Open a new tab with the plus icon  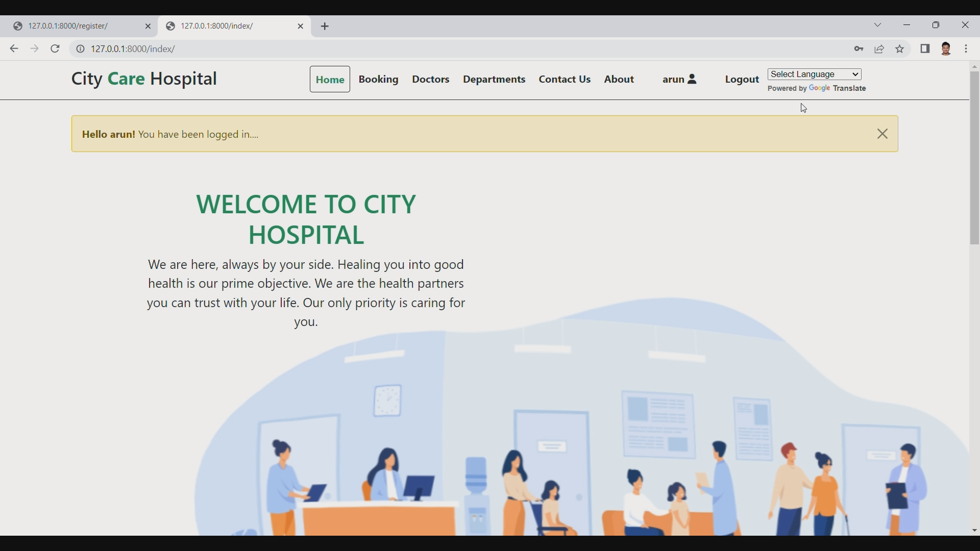325,26
